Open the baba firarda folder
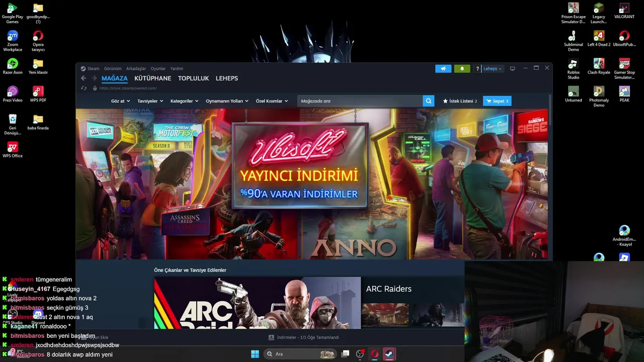 click(38, 122)
